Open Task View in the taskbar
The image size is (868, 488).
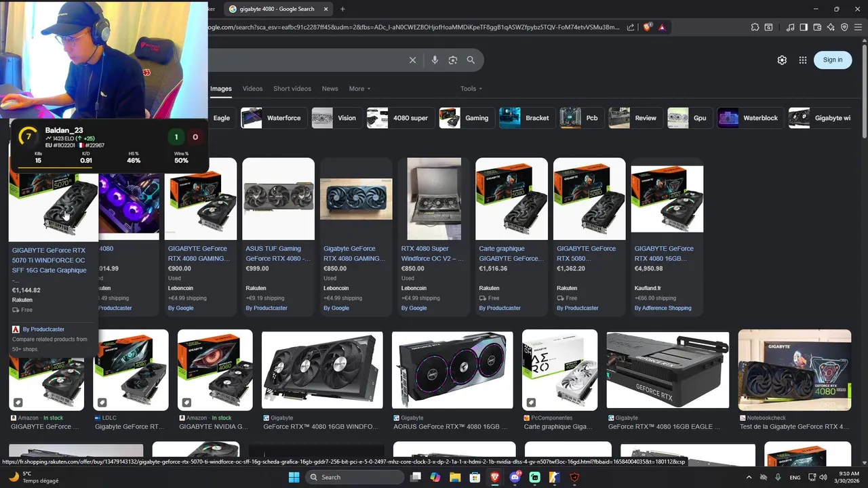tap(416, 477)
